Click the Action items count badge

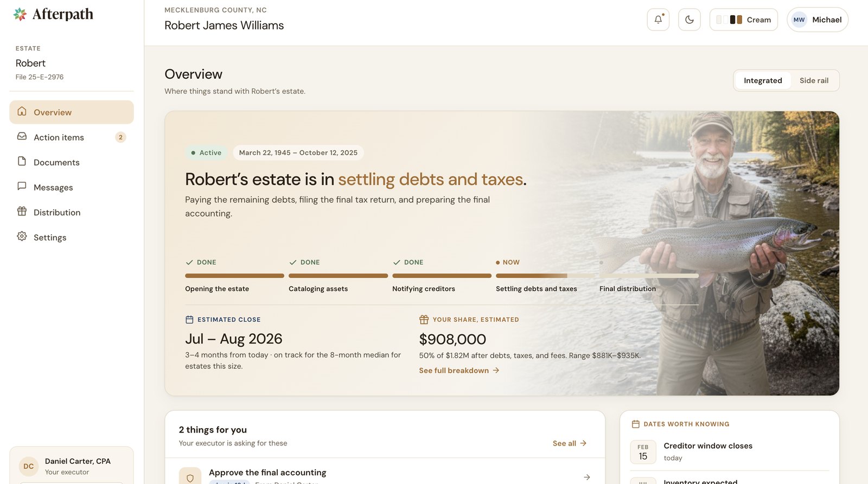120,137
